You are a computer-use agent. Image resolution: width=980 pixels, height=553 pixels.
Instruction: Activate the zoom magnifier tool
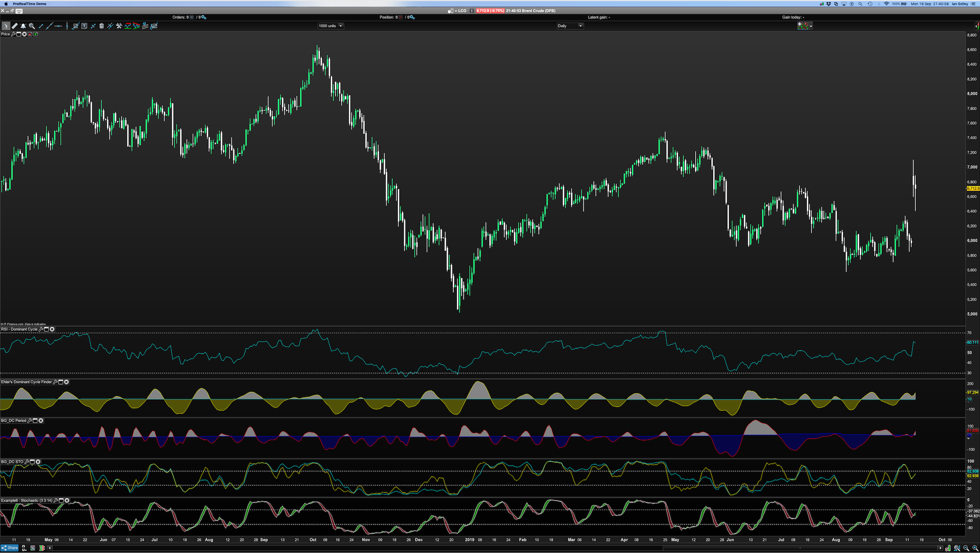click(x=32, y=26)
